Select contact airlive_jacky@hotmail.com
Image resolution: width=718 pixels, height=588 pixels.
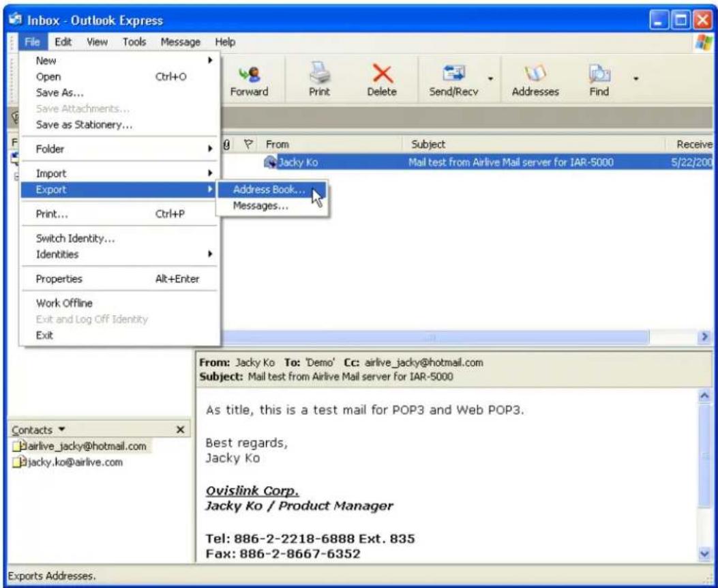coord(80,446)
